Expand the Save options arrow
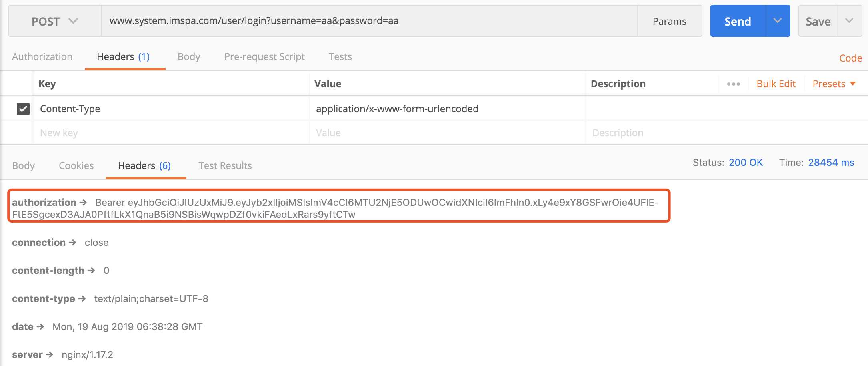 (850, 21)
